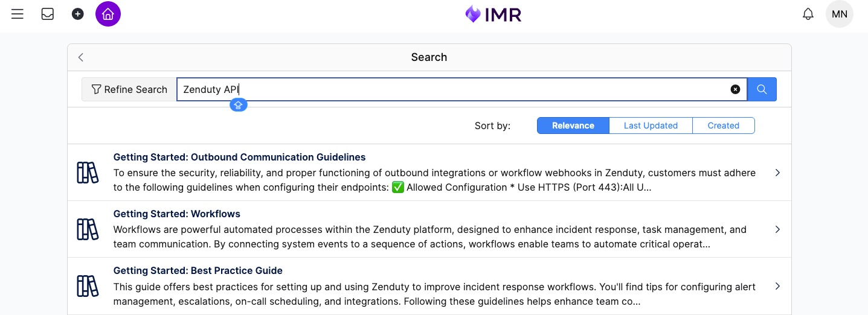Click into the Zenduty API search field
Screen dimensions: 868x315
461,89
